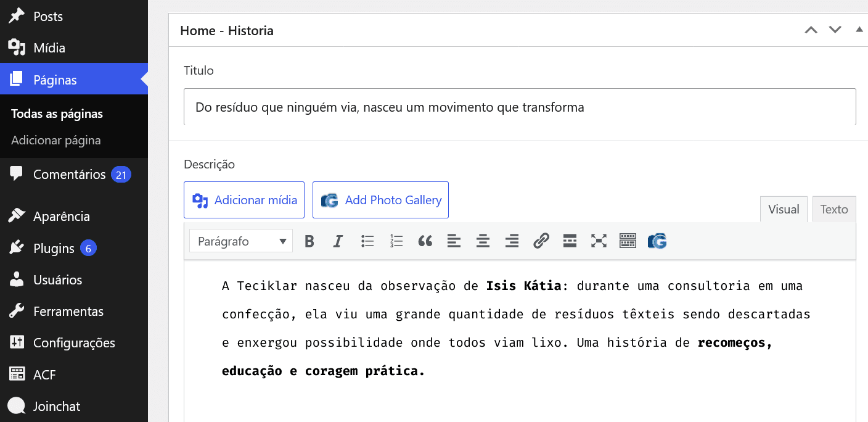
Task: Click the Adicionar mídia button
Action: (x=244, y=200)
